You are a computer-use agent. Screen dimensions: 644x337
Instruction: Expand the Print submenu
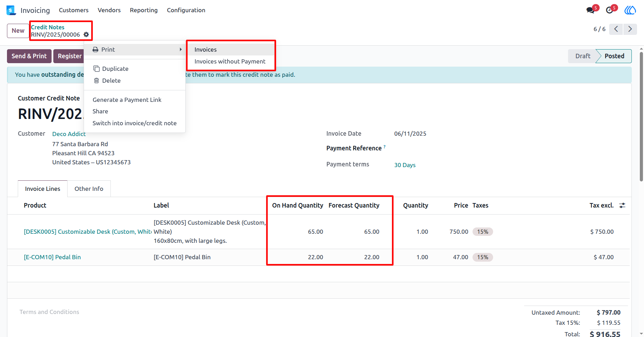click(x=135, y=50)
